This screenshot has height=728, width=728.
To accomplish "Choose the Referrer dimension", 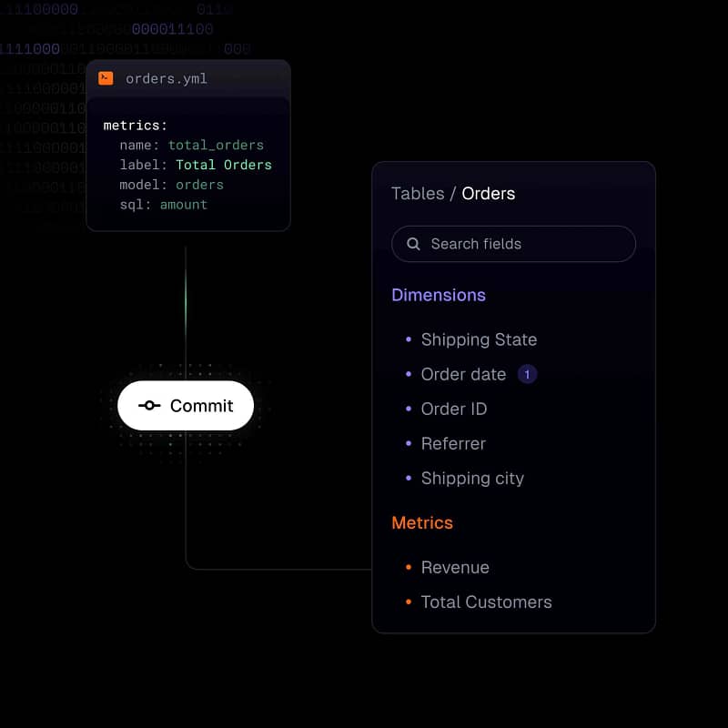I will pyautogui.click(x=453, y=443).
